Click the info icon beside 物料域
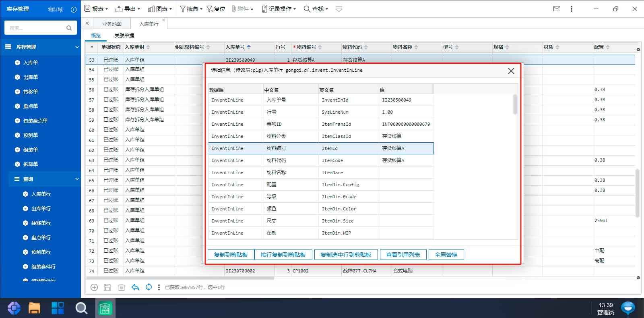This screenshot has width=644, height=318. (74, 10)
